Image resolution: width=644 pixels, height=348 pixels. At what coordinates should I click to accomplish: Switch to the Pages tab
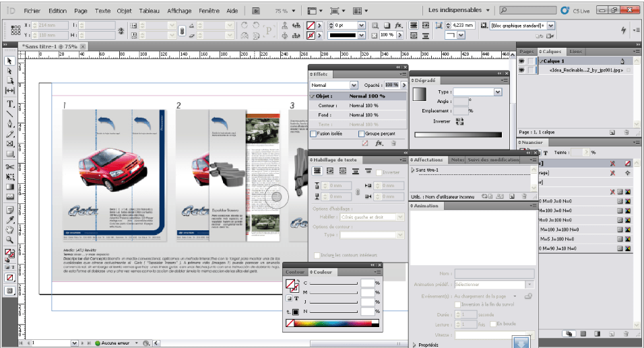tap(527, 52)
